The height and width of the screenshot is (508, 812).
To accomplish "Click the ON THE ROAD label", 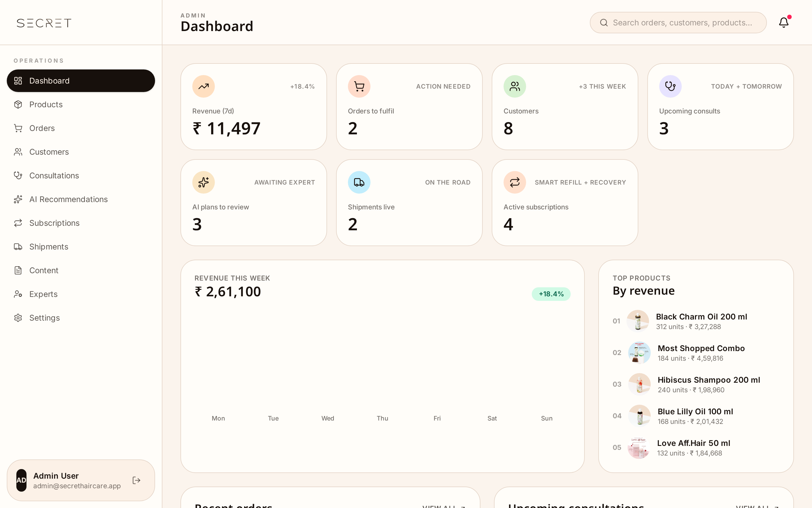I will (448, 182).
